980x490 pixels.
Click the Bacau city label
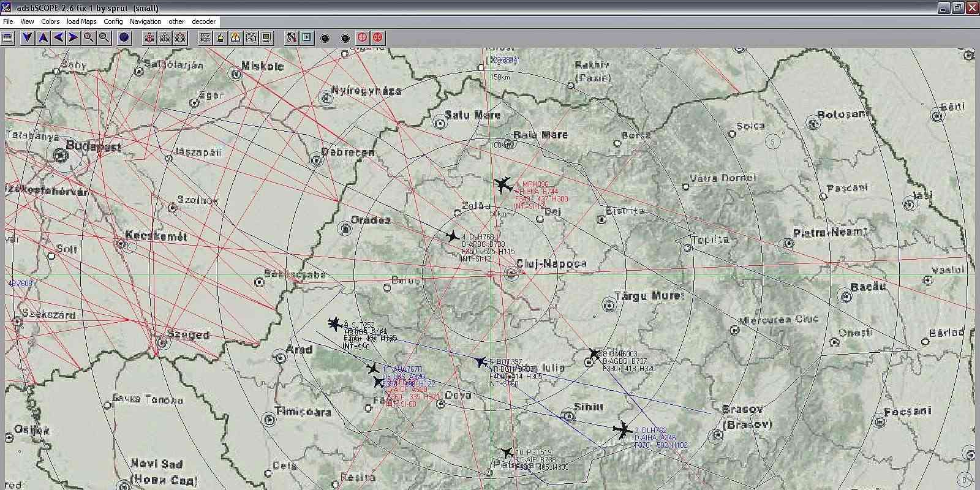[868, 287]
